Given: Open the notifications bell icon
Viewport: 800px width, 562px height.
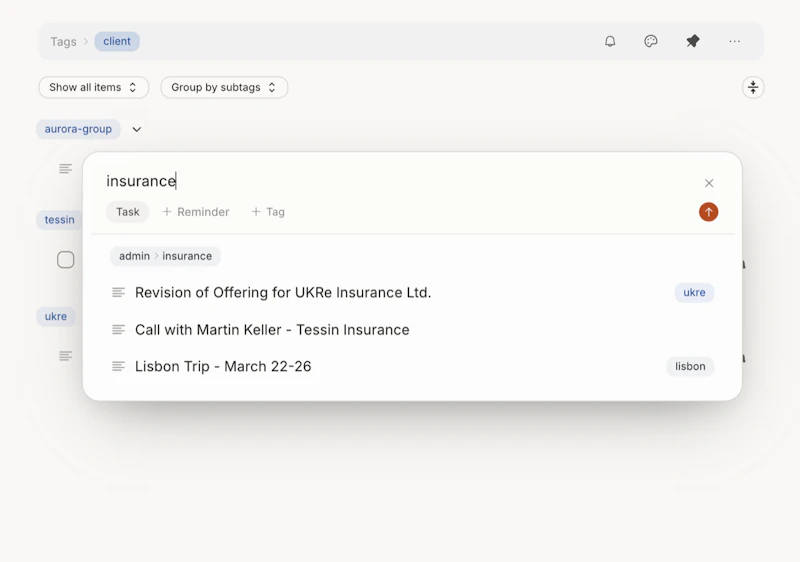Looking at the screenshot, I should tap(610, 41).
